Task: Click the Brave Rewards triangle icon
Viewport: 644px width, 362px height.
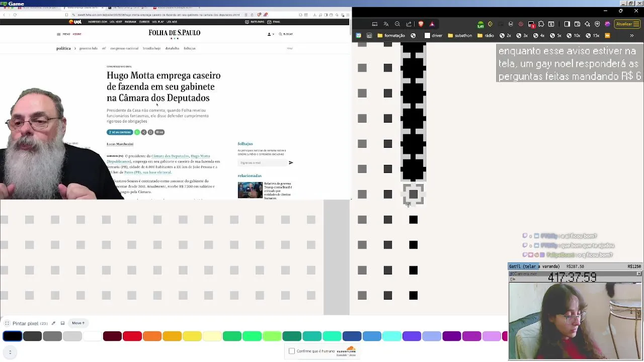Action: 432,24
